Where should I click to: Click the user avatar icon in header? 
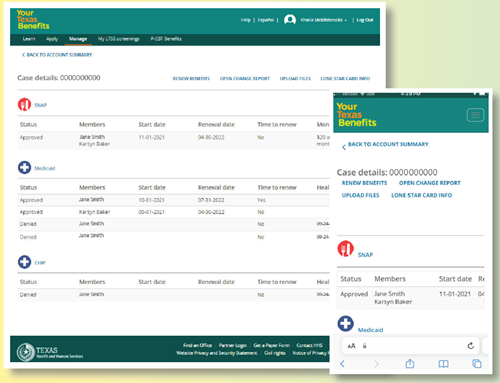click(x=290, y=20)
